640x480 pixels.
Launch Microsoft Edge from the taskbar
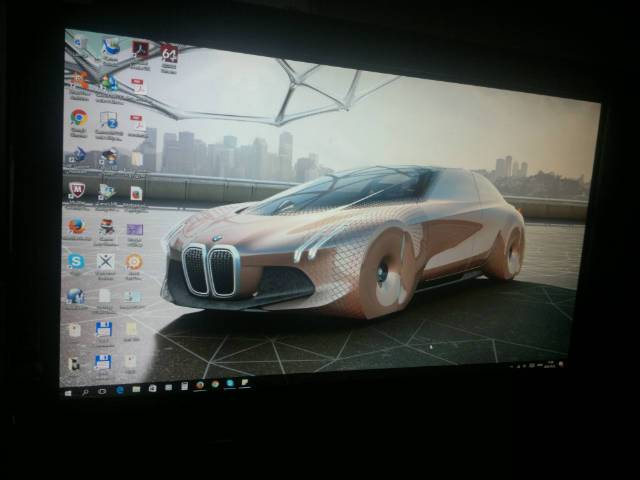(119, 389)
